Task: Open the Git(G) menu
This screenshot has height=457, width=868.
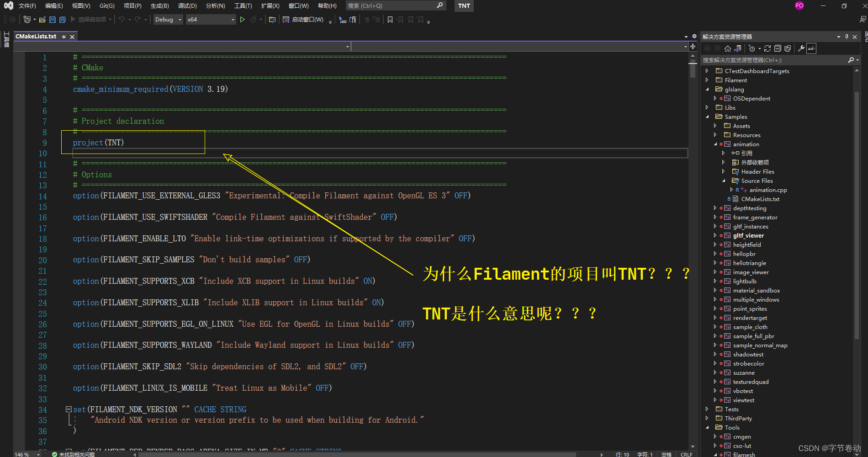Action: coord(107,5)
